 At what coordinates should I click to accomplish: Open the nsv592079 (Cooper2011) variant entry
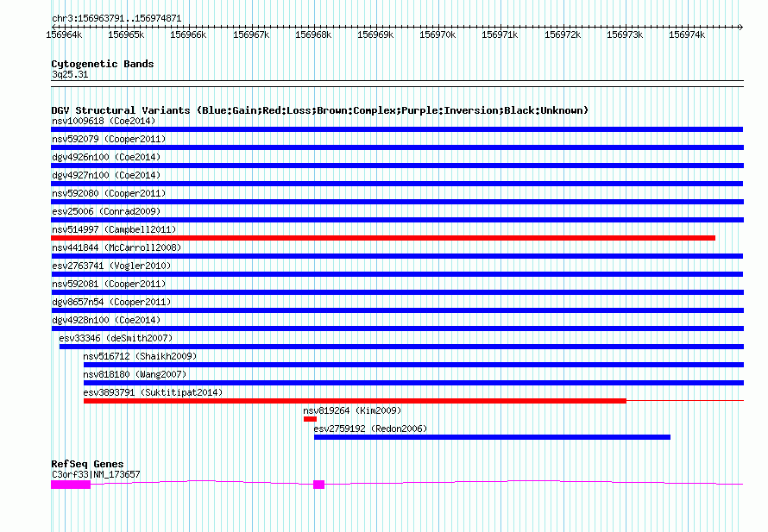point(108,139)
